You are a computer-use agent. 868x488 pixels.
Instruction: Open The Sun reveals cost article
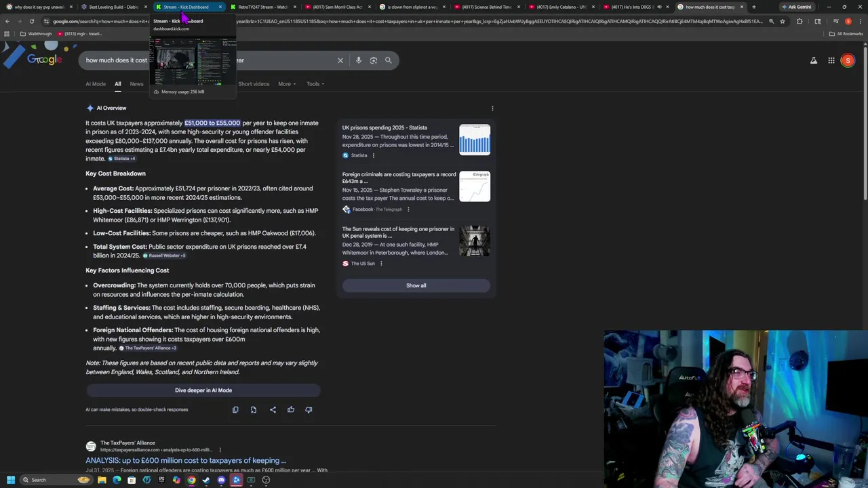pyautogui.click(x=398, y=232)
